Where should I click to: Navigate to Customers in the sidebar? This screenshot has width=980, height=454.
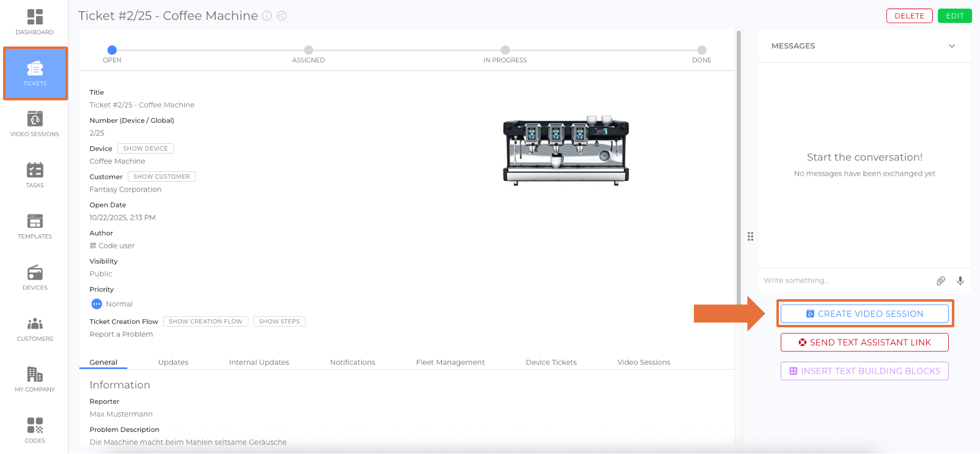[x=35, y=329]
